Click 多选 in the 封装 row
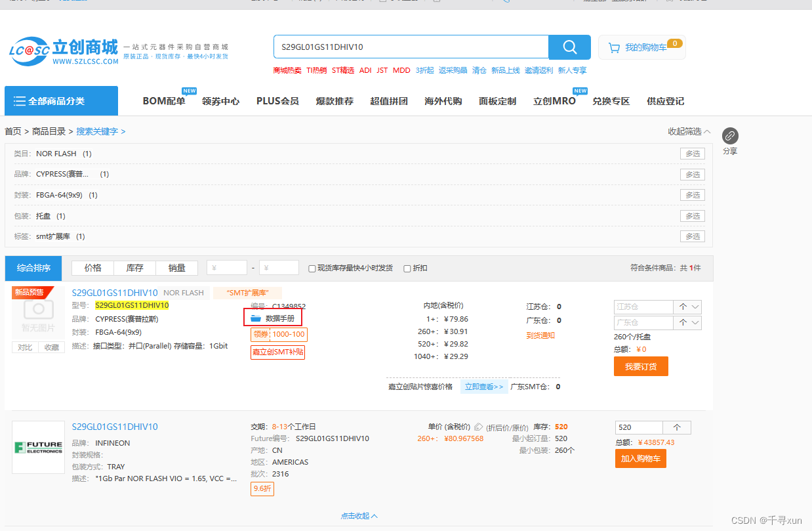This screenshot has width=812, height=531. (x=693, y=195)
